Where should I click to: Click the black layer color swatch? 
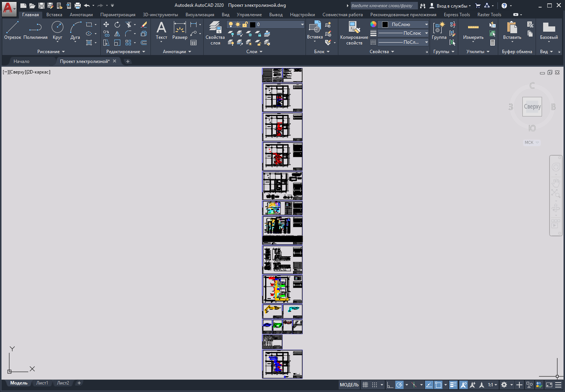coord(253,24)
